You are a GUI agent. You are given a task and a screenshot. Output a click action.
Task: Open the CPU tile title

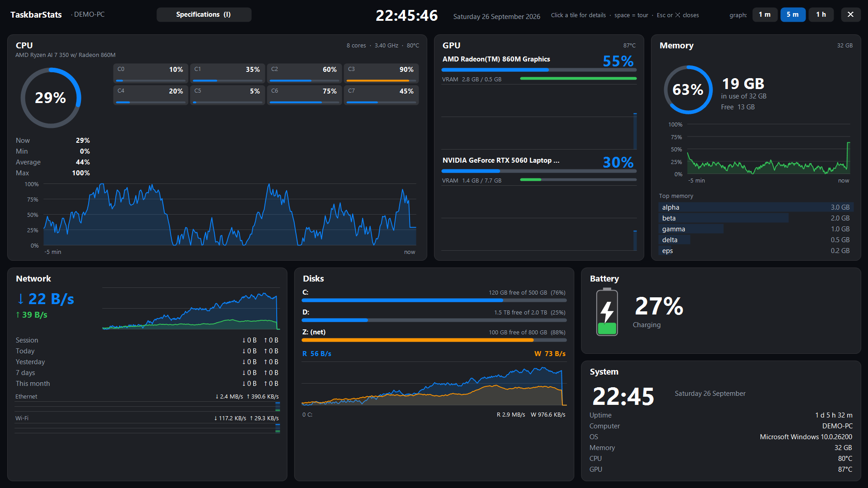[24, 46]
